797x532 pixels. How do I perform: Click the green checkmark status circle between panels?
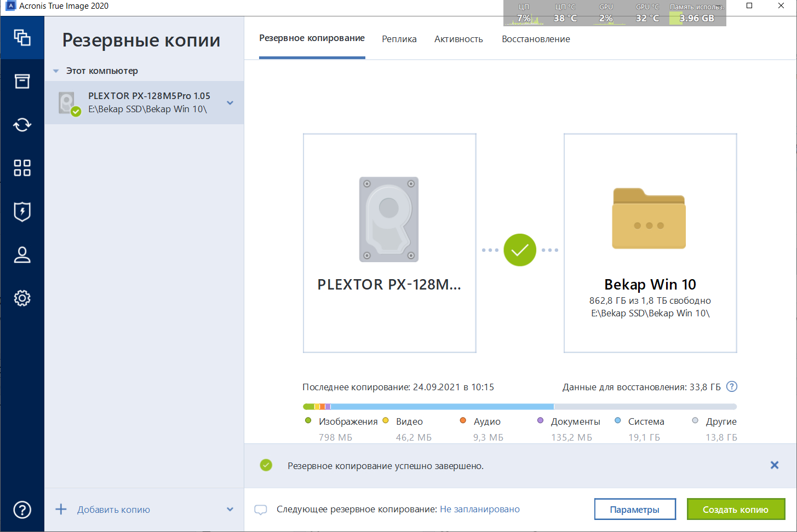(520, 250)
